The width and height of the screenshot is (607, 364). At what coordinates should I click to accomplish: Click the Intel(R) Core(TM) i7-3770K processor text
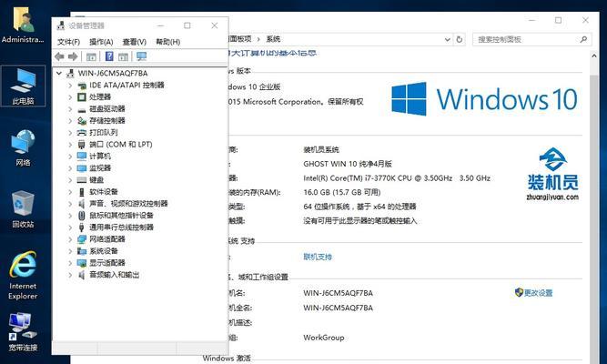(x=397, y=178)
